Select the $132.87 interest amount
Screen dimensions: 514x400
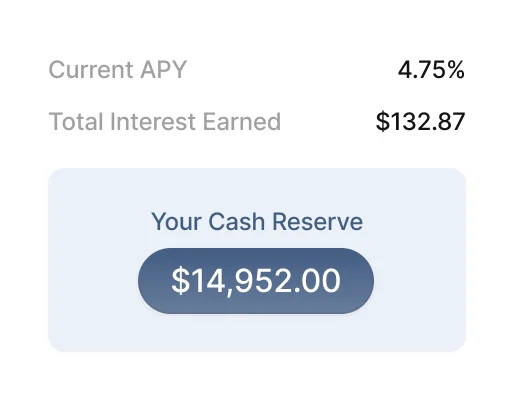tap(420, 121)
